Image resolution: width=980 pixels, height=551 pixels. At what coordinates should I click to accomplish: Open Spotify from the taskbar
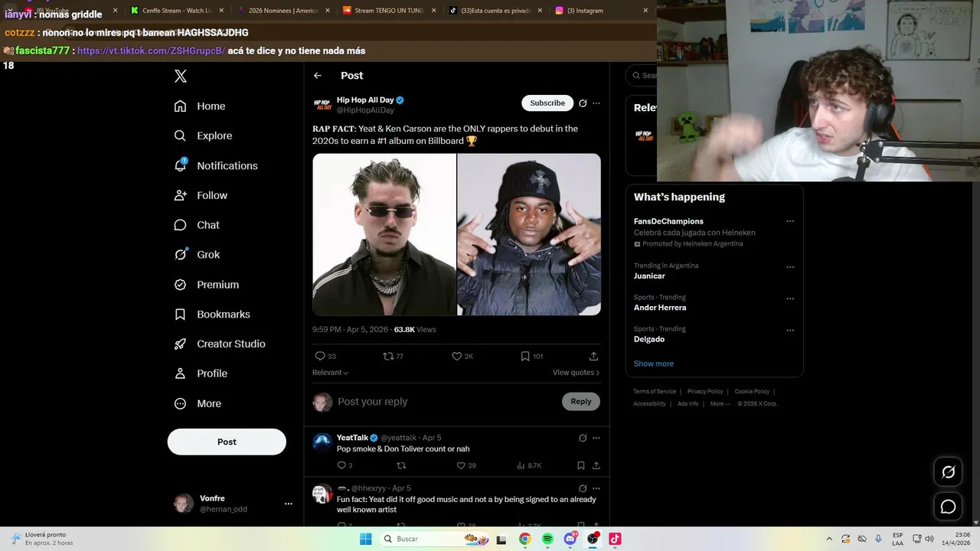pyautogui.click(x=547, y=539)
